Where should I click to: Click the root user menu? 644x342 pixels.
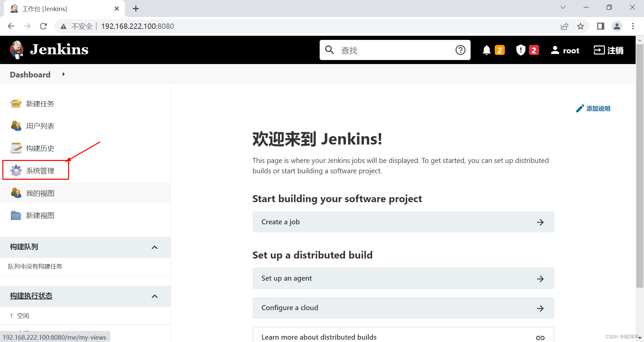(565, 50)
